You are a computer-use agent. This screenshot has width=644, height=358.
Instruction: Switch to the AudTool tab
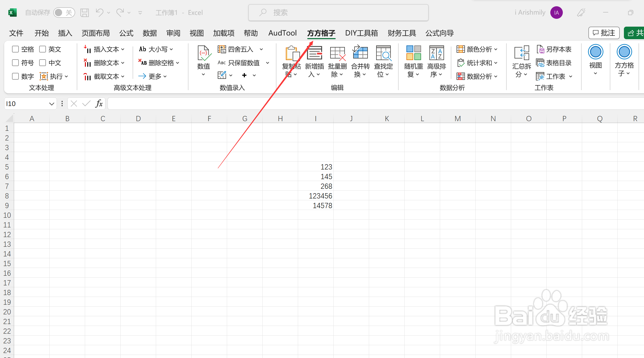(x=282, y=33)
